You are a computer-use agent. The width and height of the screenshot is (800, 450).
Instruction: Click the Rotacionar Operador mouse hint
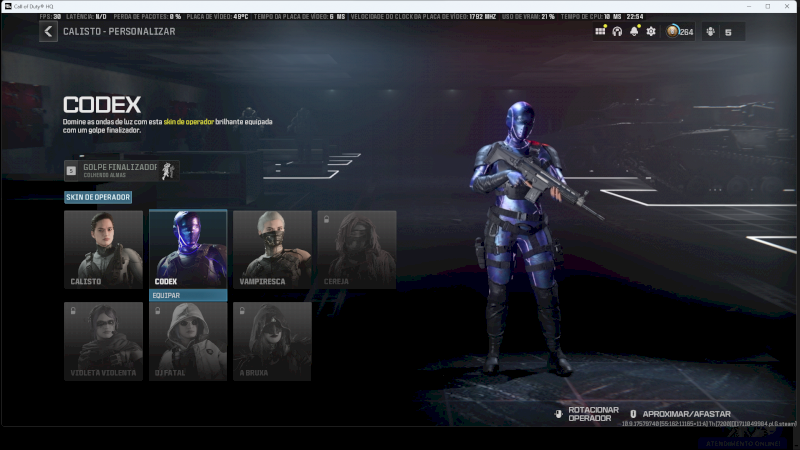(x=587, y=414)
